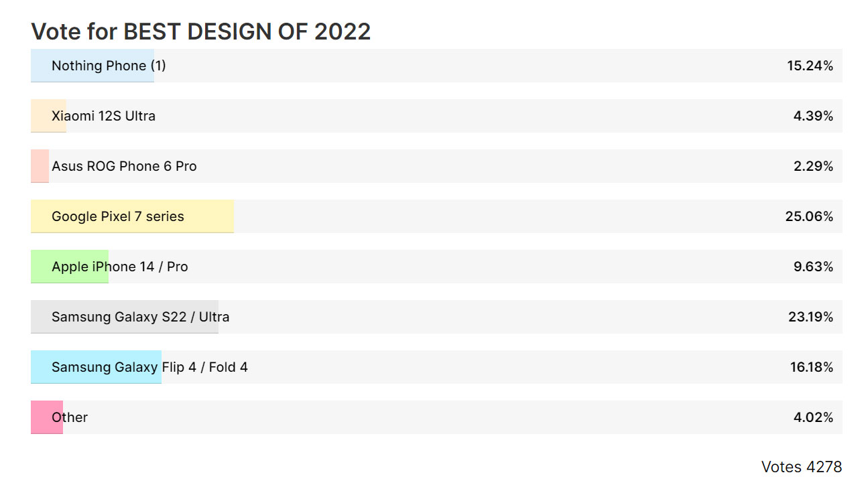Click the salmon bar beside Asus ROG Phone
This screenshot has height=499, width=868.
[x=40, y=166]
